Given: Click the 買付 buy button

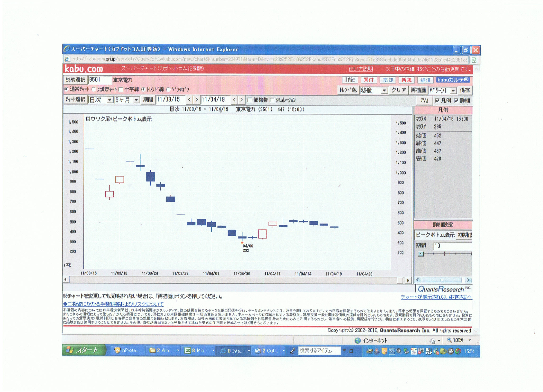Looking at the screenshot, I should point(369,80).
